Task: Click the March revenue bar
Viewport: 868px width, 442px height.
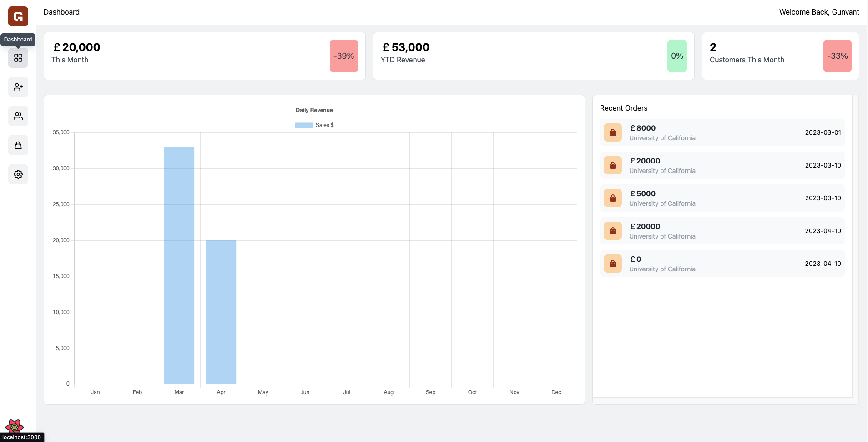Action: tap(179, 265)
